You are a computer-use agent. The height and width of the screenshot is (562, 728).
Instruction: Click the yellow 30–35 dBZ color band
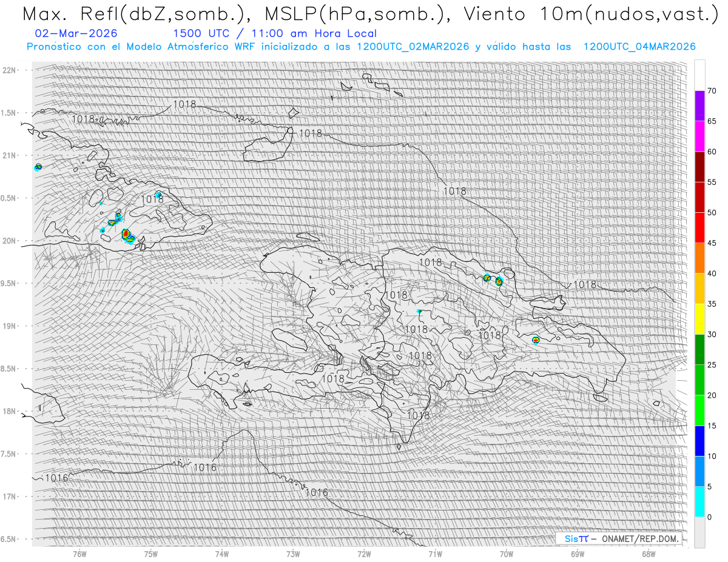699,319
